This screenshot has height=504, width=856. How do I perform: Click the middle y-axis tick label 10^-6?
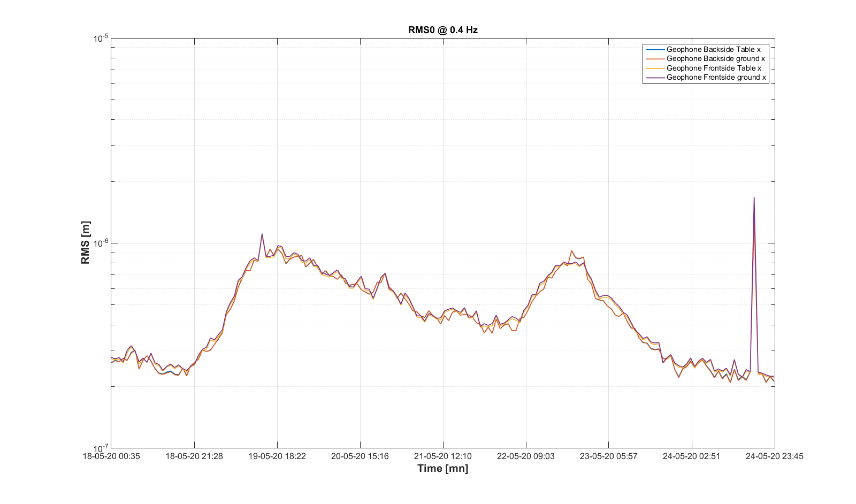(x=101, y=243)
